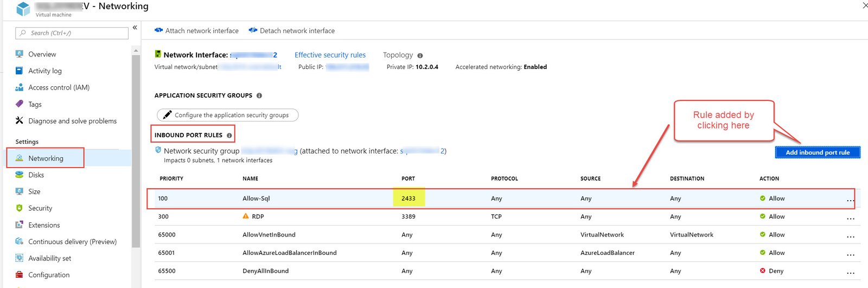Click the RDP warning triangle icon
The height and width of the screenshot is (288, 868).
point(246,216)
